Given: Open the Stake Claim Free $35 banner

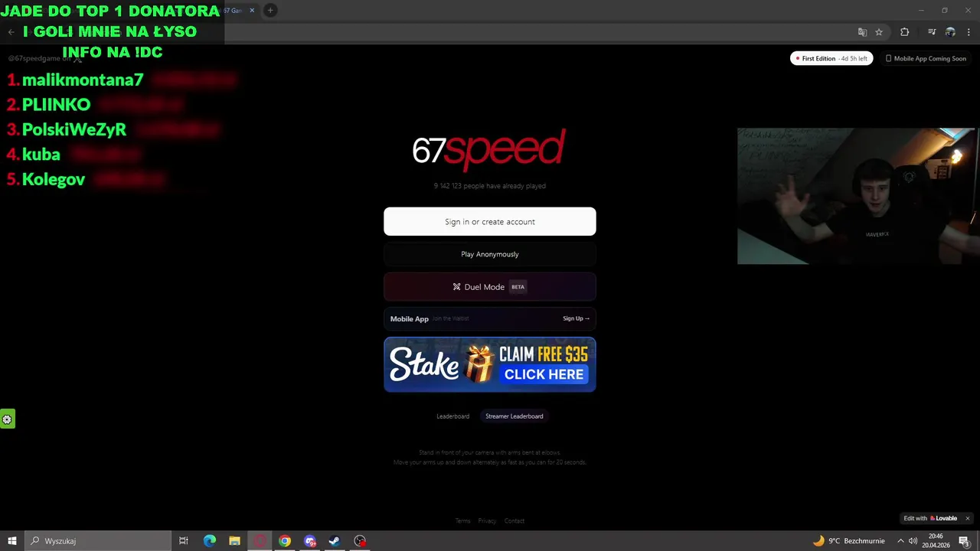Looking at the screenshot, I should click(x=489, y=364).
